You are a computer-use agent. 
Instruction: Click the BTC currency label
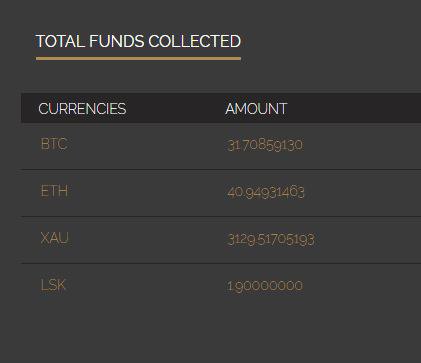54,144
